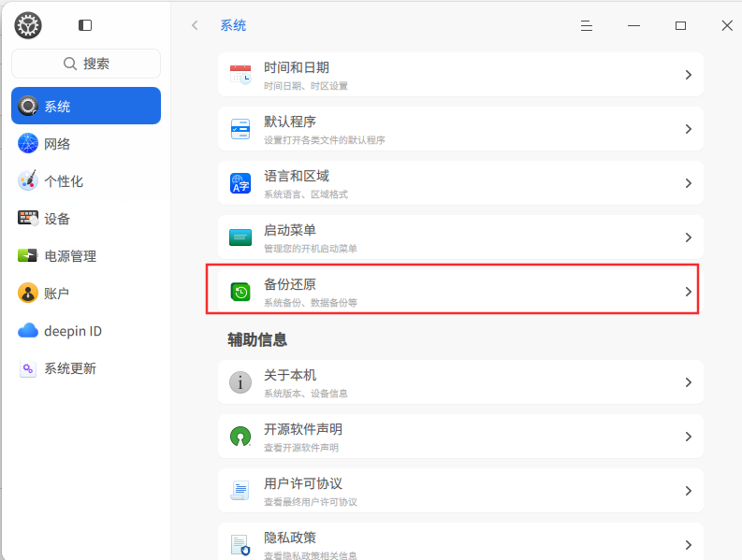Screen dimensions: 742x560
Task: Maximize the Control Center window
Action: (x=680, y=25)
